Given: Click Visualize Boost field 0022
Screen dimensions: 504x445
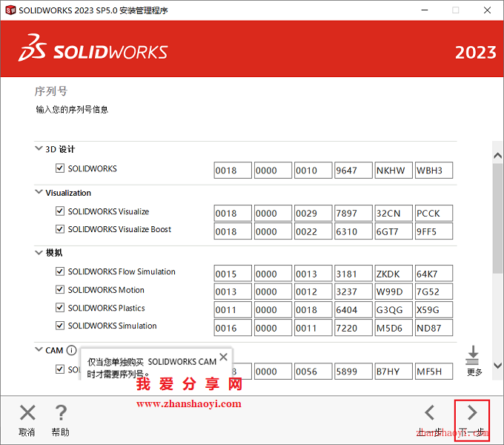Looking at the screenshot, I should [313, 231].
